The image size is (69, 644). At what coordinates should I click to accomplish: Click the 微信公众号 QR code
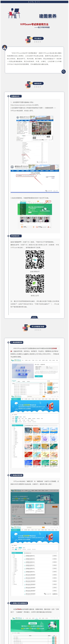(35, 283)
